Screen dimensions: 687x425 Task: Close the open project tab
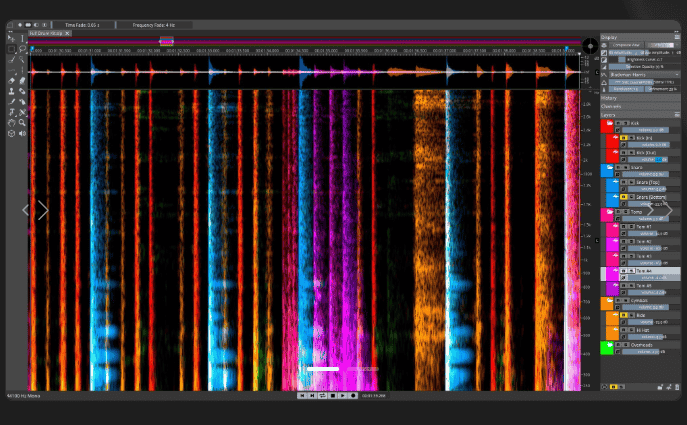point(67,33)
